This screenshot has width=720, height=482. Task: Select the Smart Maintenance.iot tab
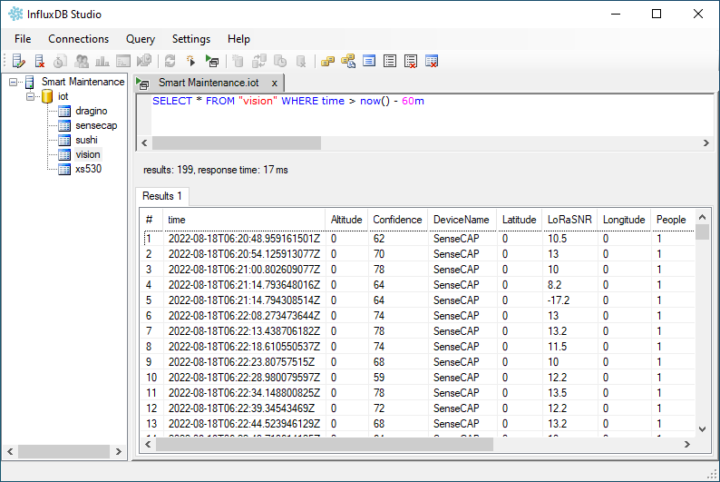coord(208,83)
